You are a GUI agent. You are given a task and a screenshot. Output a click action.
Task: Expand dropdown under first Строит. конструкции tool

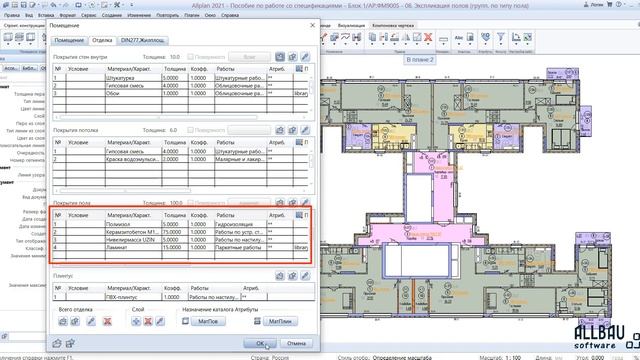tap(8, 44)
